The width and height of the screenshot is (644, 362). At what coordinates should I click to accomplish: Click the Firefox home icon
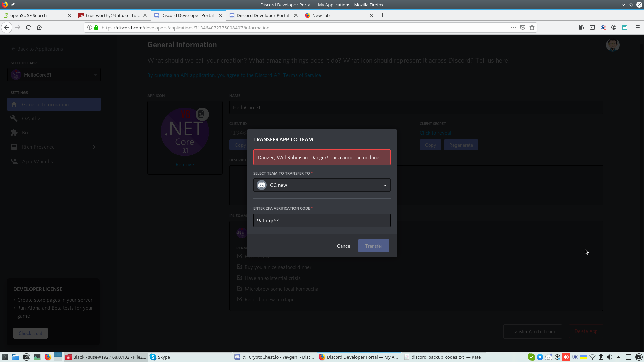point(39,27)
